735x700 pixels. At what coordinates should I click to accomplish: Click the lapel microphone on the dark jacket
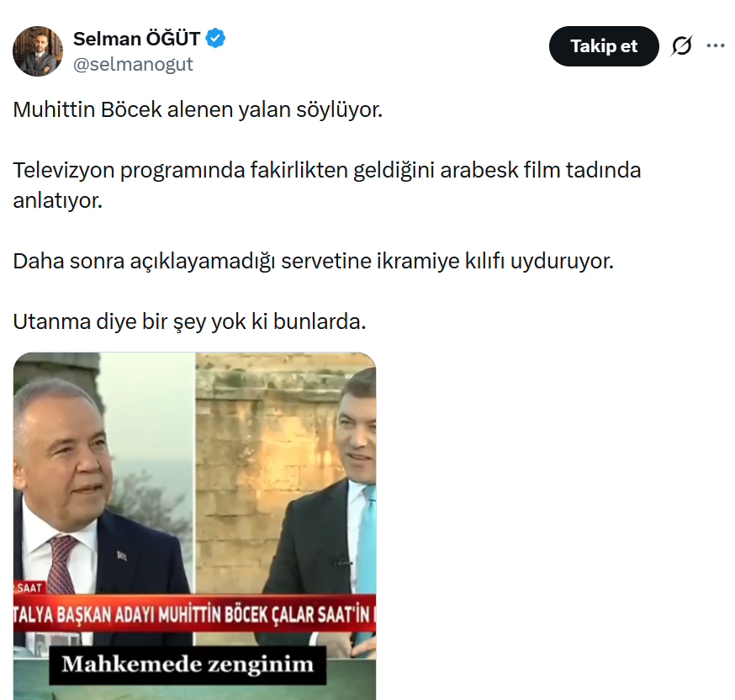coord(342,561)
